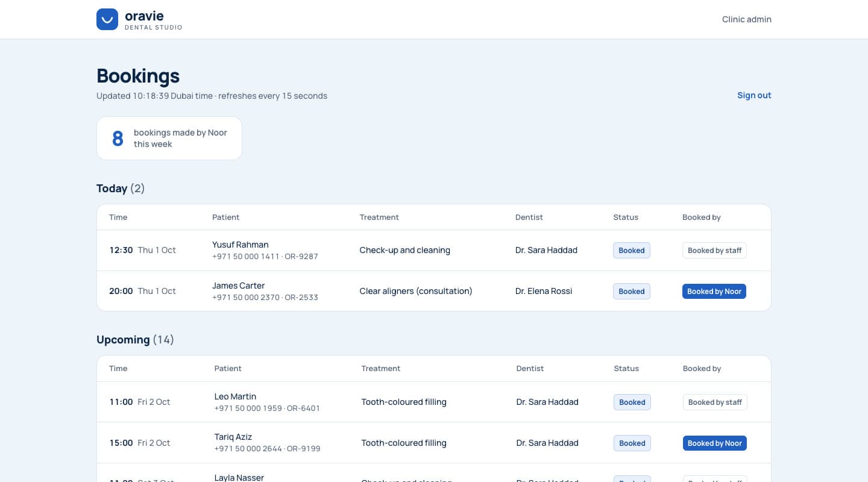Viewport: 868px width, 482px height.
Task: Click the "Clear aligners (consultation)" treatment cell
Action: click(416, 291)
